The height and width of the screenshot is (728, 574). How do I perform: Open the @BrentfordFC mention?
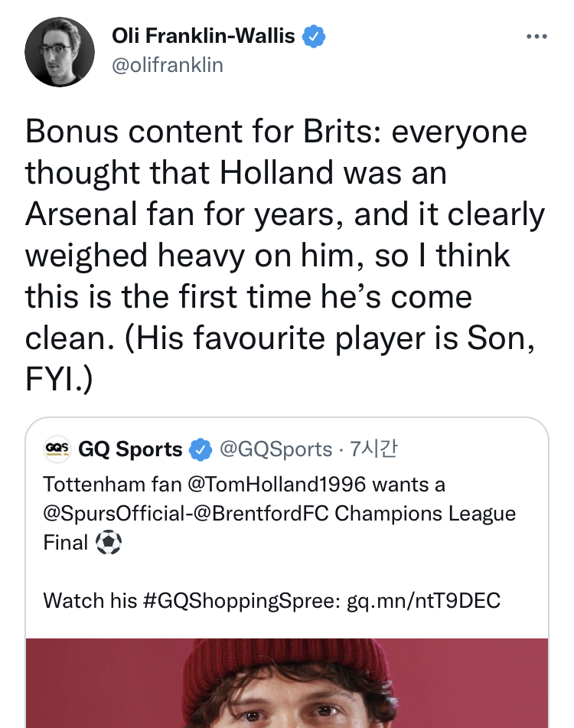click(x=261, y=513)
